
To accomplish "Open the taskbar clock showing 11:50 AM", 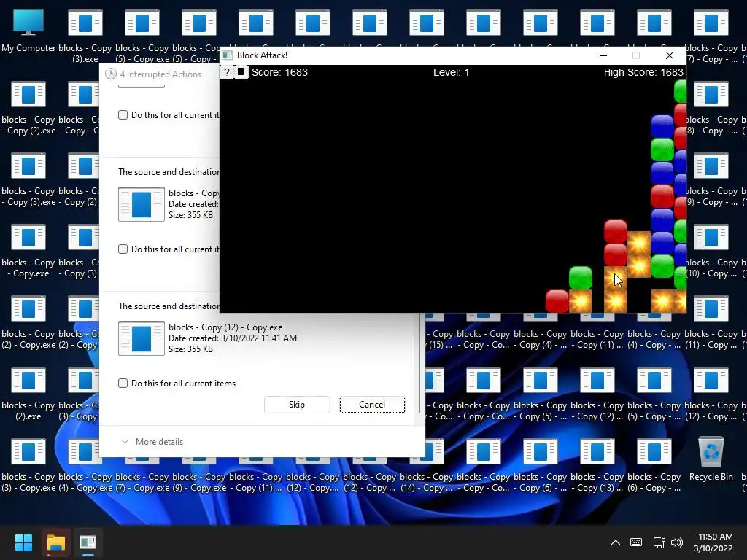I will pos(713,542).
